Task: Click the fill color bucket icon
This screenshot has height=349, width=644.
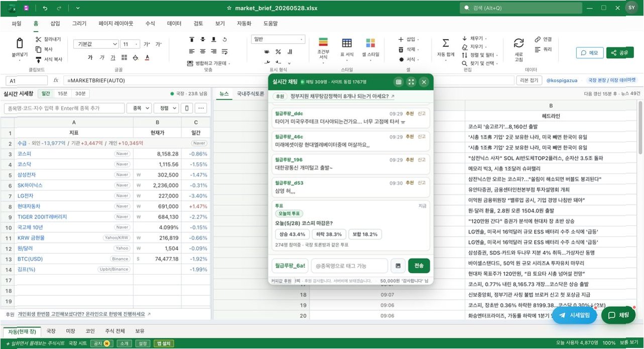Action: click(136, 58)
